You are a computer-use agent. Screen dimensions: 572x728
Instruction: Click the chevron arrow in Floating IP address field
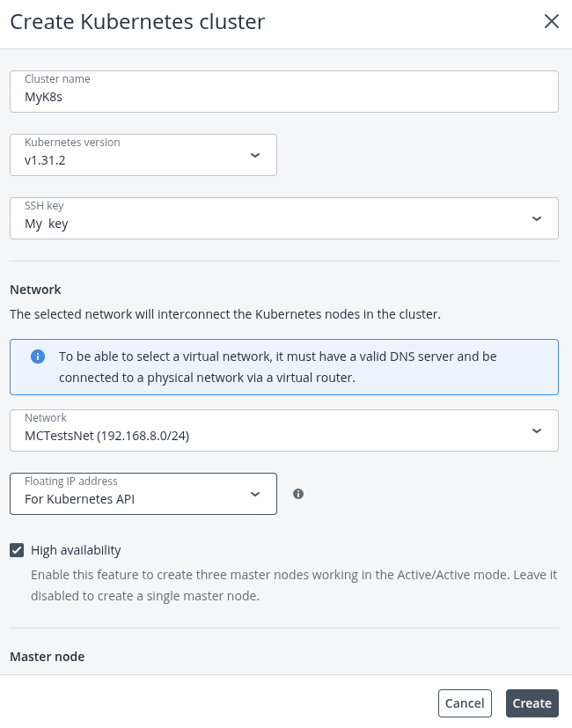pos(255,494)
